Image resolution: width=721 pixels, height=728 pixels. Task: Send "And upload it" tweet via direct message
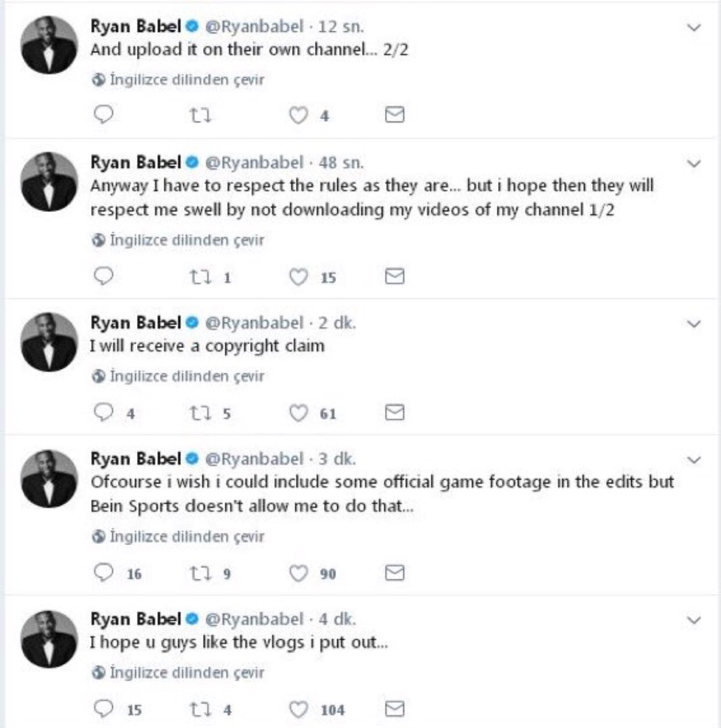tap(395, 115)
